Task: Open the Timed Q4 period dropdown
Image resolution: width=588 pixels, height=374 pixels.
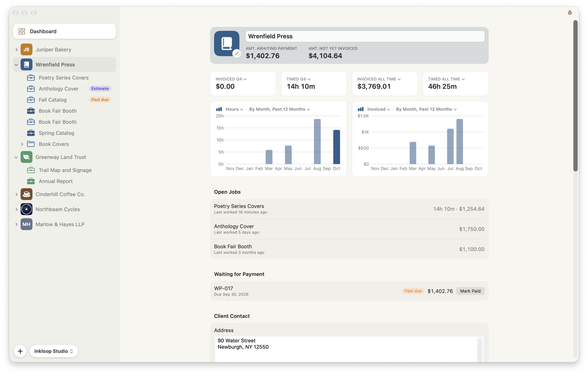Action: (298, 79)
